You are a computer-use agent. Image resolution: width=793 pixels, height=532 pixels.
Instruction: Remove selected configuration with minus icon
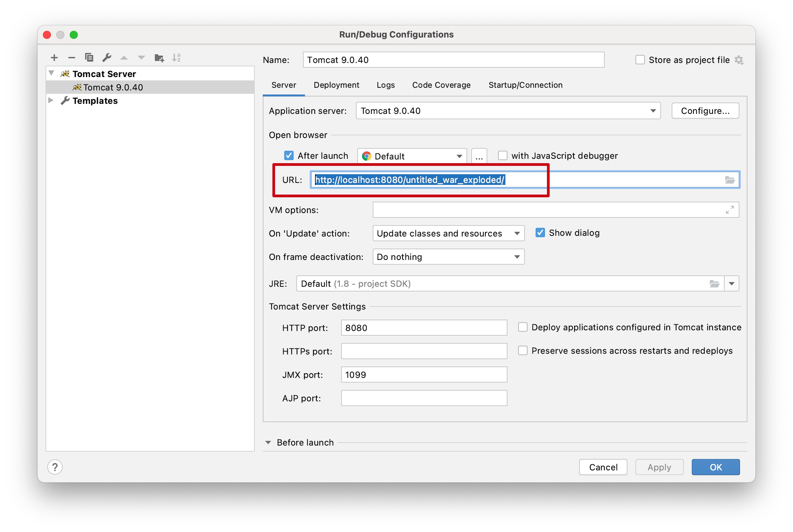(72, 58)
